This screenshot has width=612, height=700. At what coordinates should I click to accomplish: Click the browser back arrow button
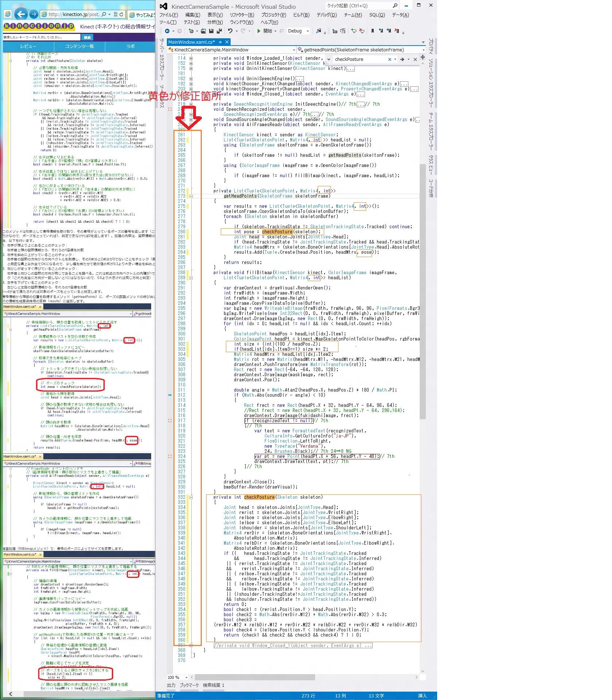pos(21,14)
